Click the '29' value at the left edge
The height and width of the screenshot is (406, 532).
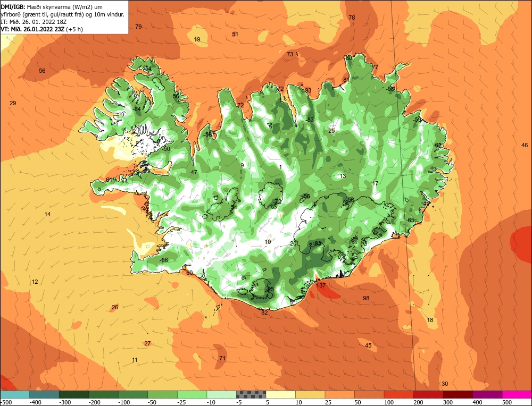pos(13,103)
